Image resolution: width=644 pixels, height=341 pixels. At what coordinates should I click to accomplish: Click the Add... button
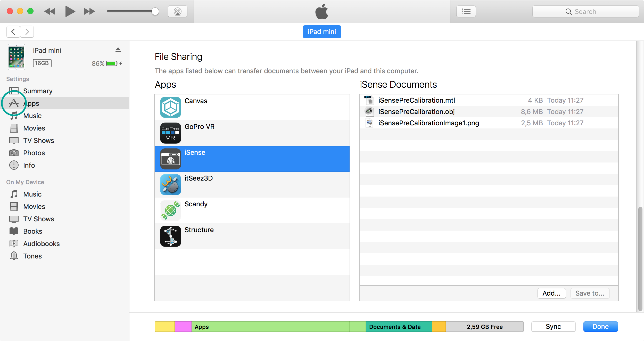pos(551,293)
